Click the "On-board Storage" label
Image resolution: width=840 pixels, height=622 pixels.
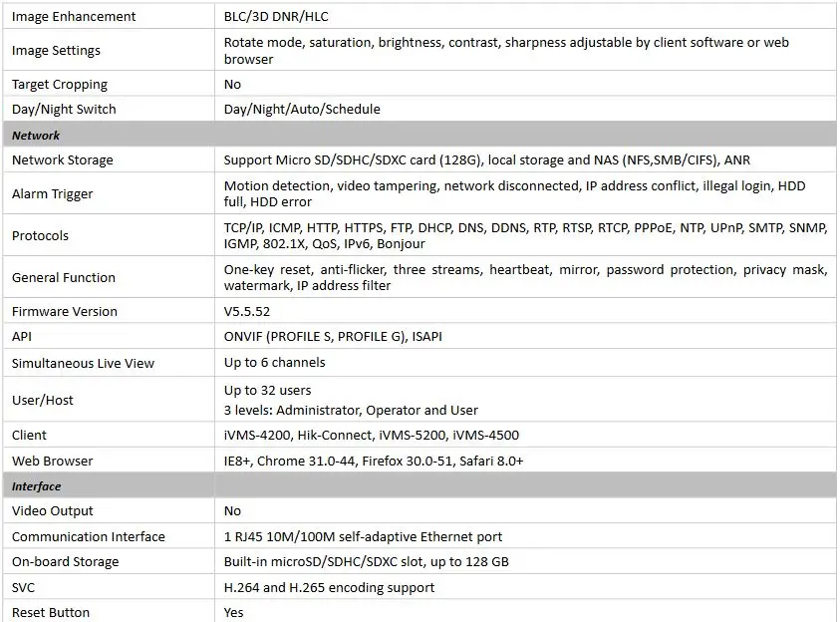66,562
